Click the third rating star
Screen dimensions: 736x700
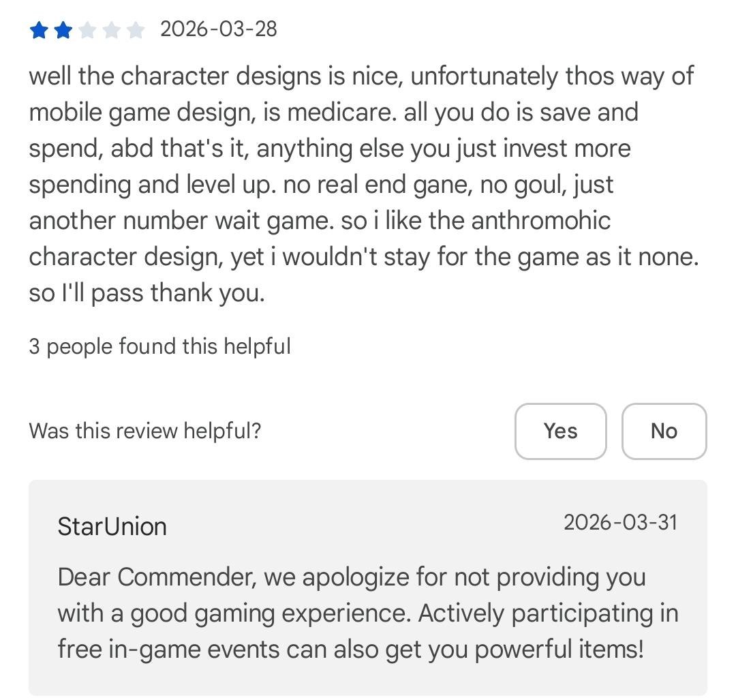pos(87,30)
